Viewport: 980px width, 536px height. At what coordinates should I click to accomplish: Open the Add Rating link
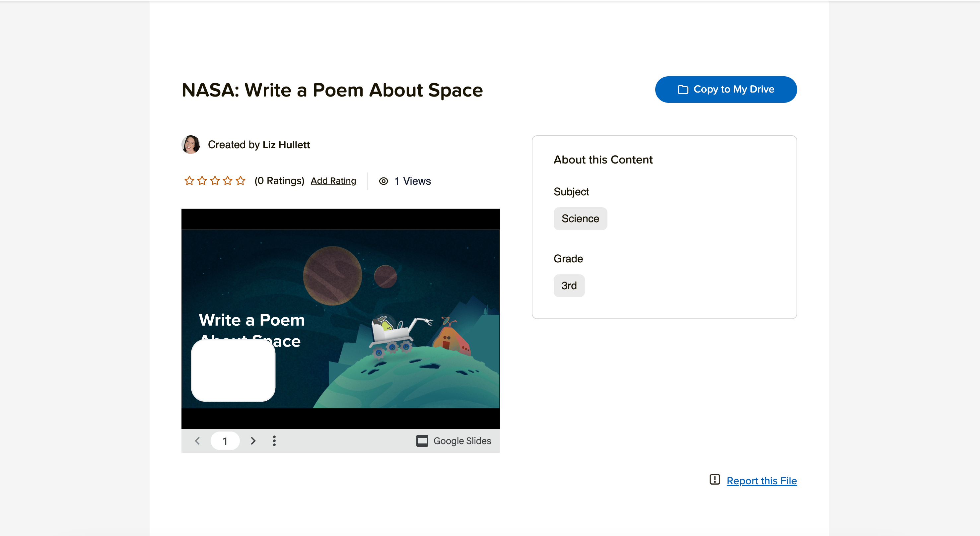pyautogui.click(x=333, y=181)
